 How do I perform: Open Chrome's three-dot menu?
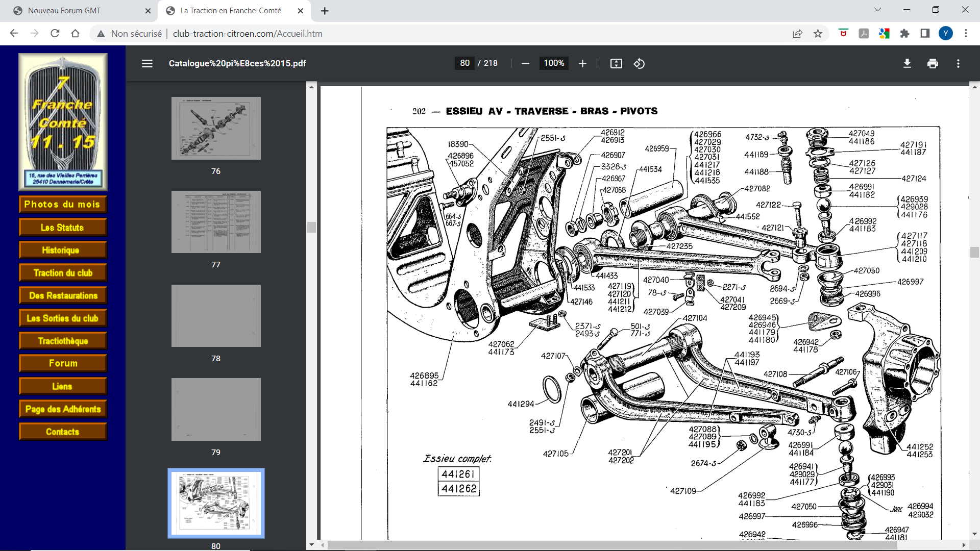pos(966,34)
